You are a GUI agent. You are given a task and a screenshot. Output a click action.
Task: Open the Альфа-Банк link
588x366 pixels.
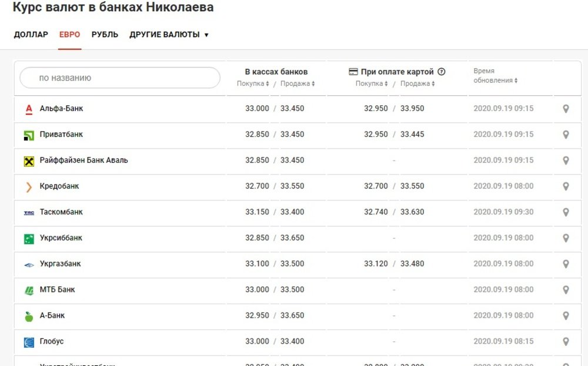[62, 108]
